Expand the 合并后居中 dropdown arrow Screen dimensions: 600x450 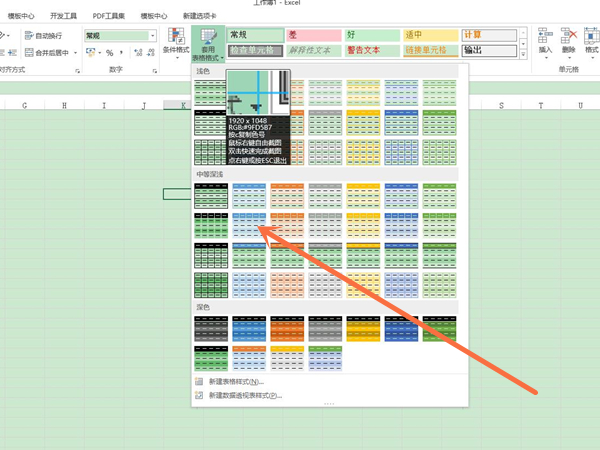78,52
